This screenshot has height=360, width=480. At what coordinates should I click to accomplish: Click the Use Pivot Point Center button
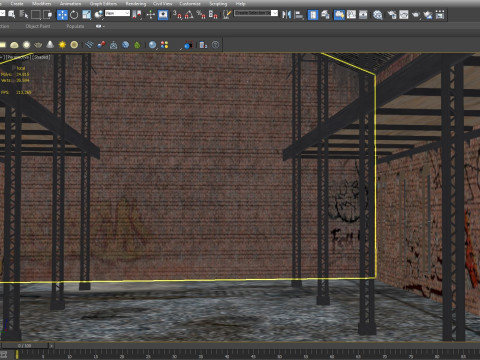tap(137, 15)
